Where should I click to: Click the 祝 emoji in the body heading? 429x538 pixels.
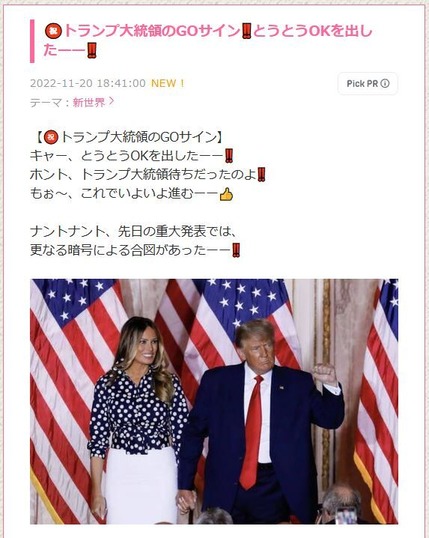tap(51, 138)
